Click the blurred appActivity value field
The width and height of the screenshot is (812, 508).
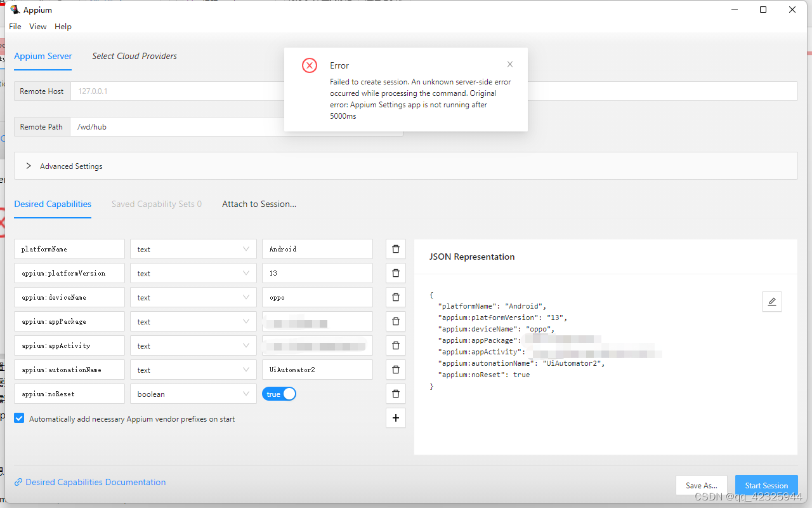tap(317, 345)
